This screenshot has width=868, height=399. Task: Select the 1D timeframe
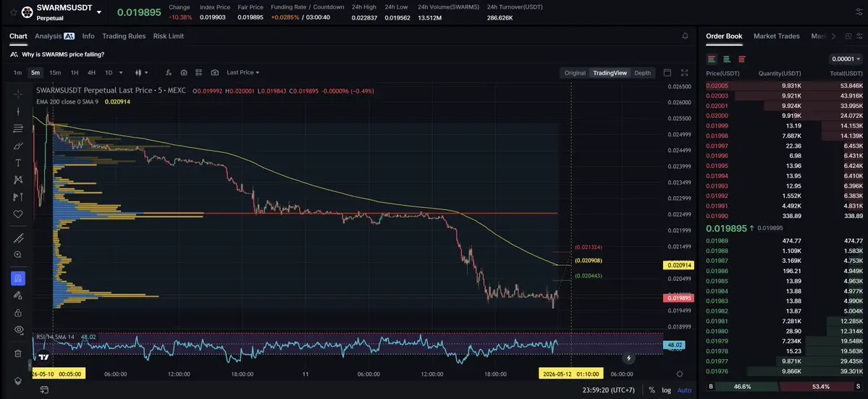[x=109, y=72]
